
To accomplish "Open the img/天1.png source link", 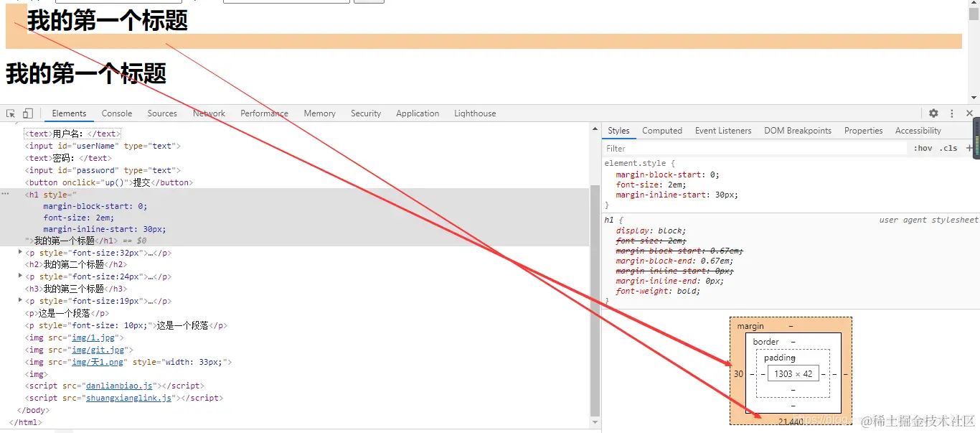I will coord(99,362).
